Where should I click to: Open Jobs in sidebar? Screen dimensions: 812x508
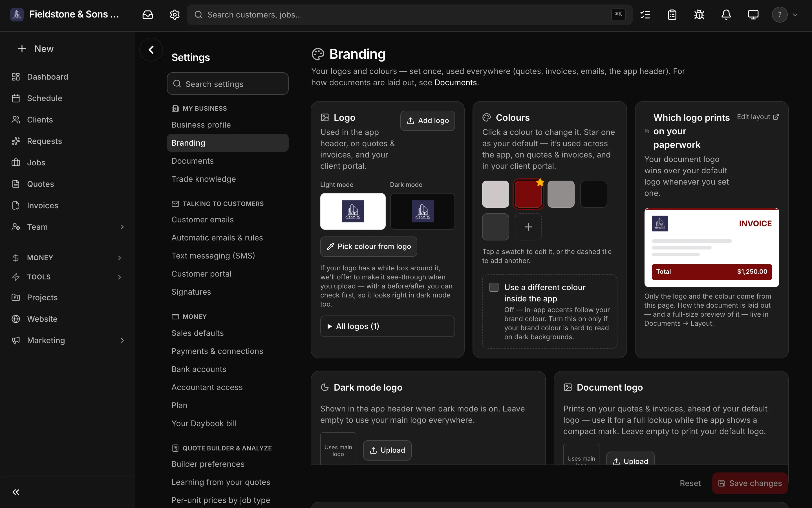pos(67,163)
